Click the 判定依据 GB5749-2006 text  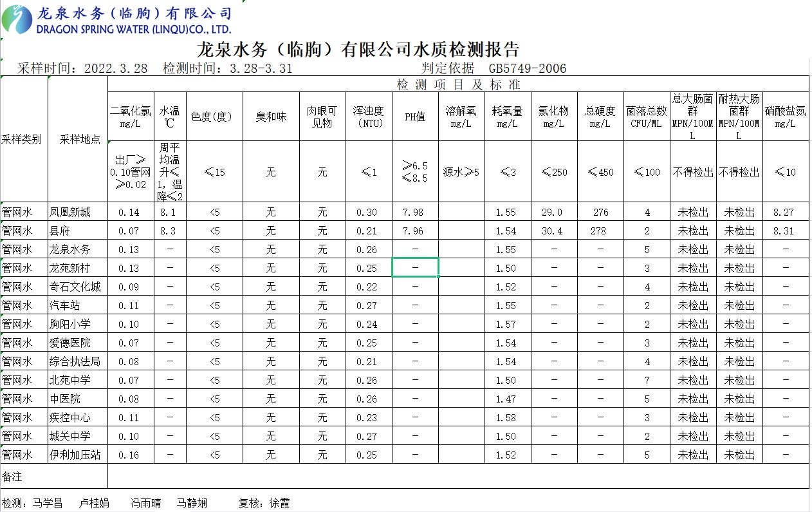(494, 68)
